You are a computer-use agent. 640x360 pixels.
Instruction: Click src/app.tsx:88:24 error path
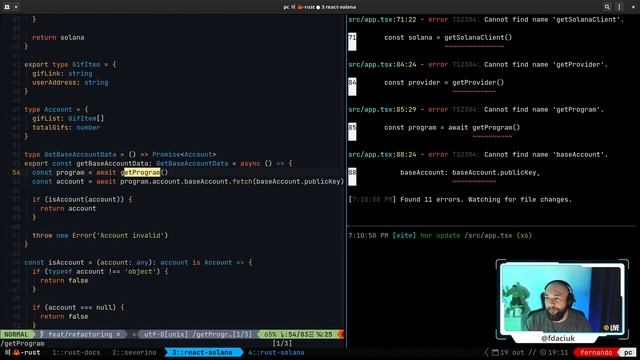[382, 154]
